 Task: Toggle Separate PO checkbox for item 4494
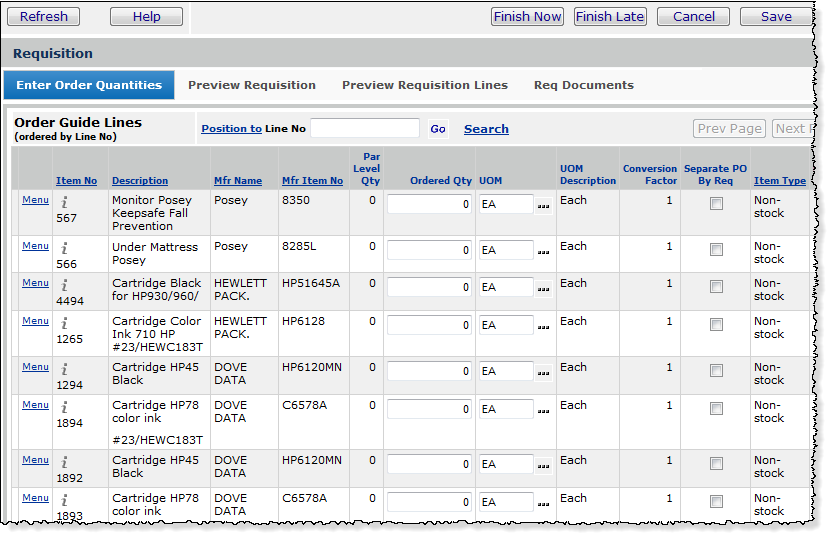point(716,287)
